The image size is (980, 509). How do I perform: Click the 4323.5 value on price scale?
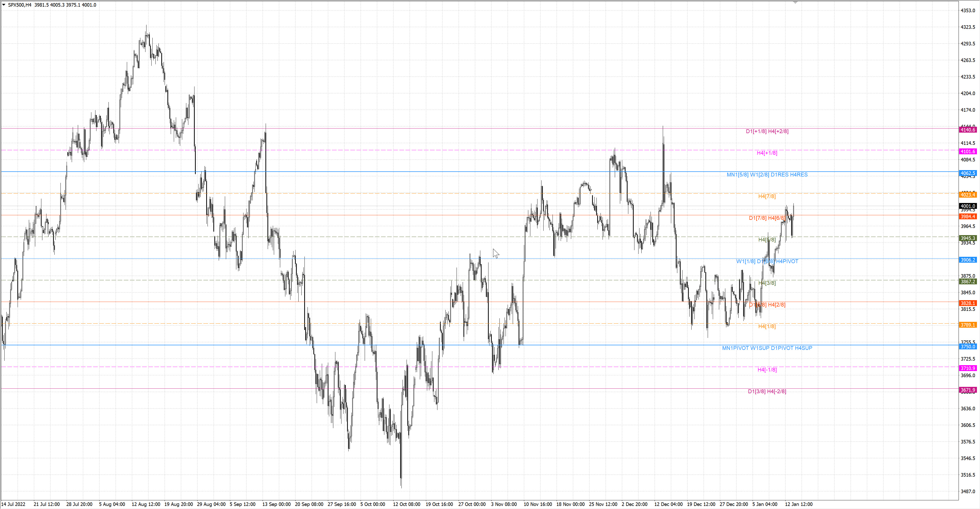(968, 27)
